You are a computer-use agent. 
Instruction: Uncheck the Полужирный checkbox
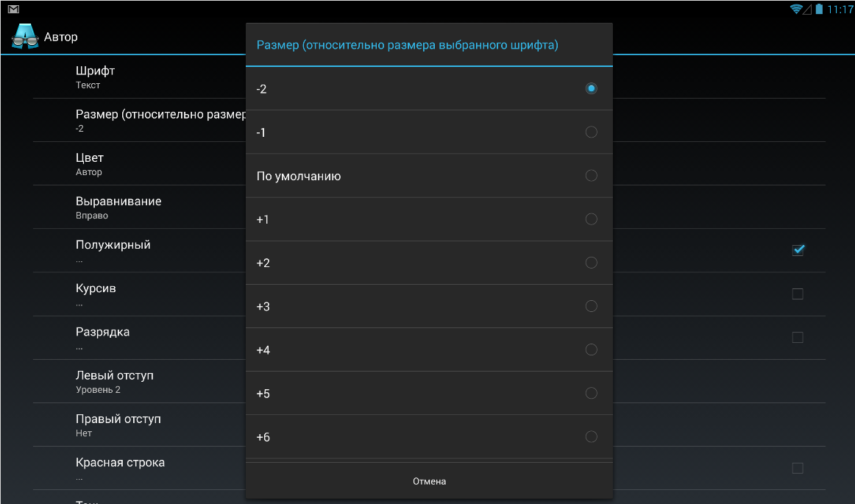pyautogui.click(x=798, y=250)
